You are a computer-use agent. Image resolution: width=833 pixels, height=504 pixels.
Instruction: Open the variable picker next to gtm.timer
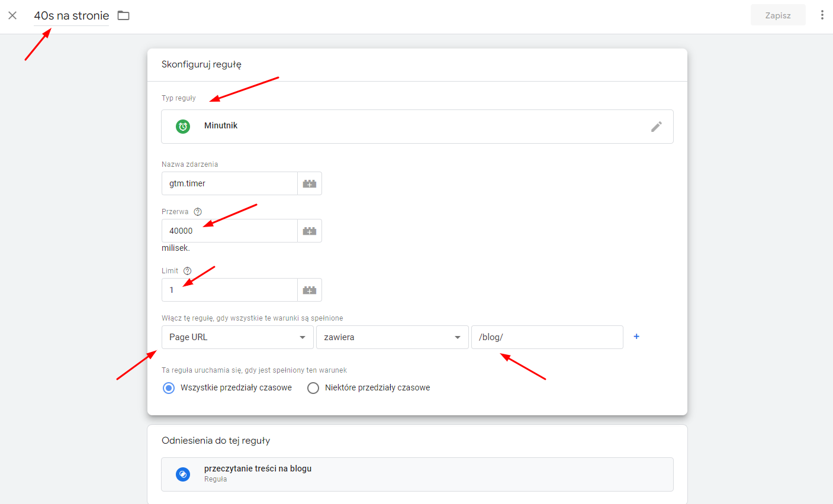pyautogui.click(x=309, y=183)
